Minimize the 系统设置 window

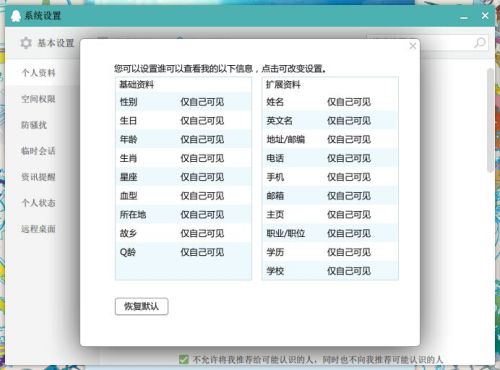click(464, 17)
